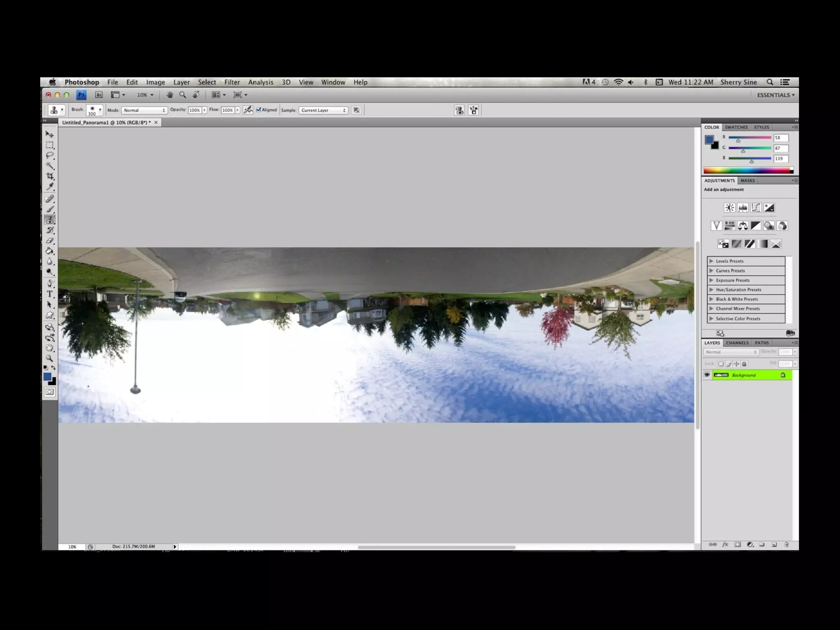Image resolution: width=840 pixels, height=630 pixels.
Task: Open the Sample Current Layer dropdown
Action: coord(323,110)
